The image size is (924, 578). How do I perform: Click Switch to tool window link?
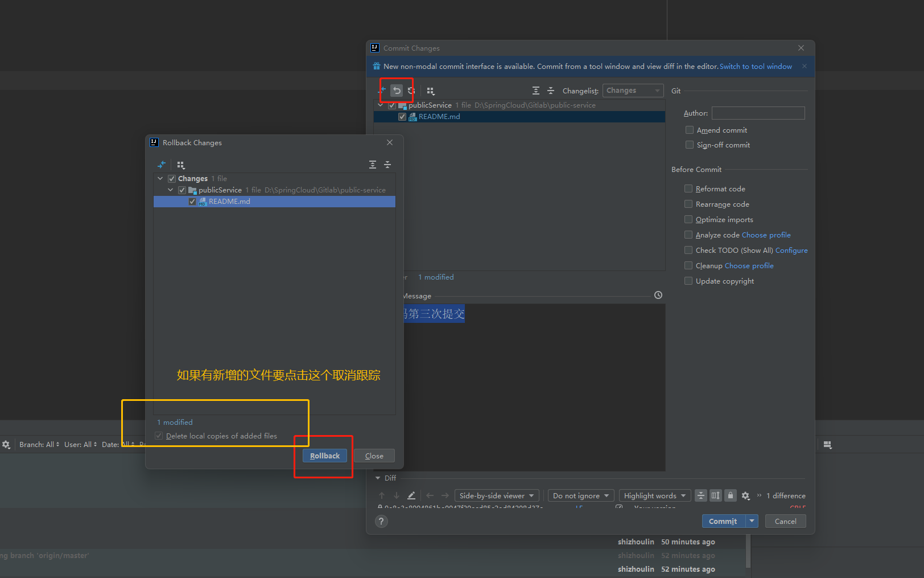756,67
